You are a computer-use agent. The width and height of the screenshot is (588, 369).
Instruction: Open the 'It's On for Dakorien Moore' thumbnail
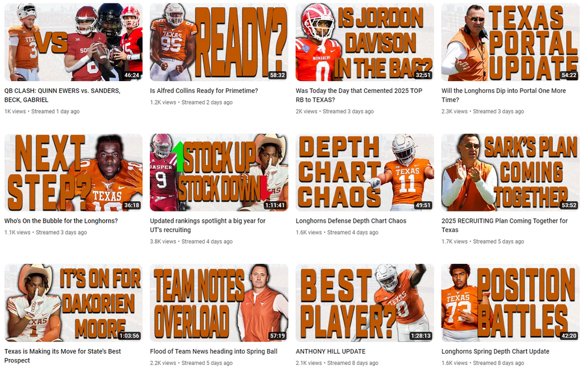tap(73, 303)
